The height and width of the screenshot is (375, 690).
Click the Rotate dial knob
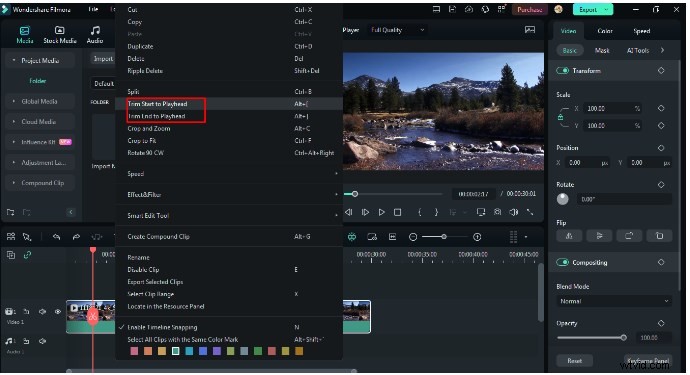562,199
